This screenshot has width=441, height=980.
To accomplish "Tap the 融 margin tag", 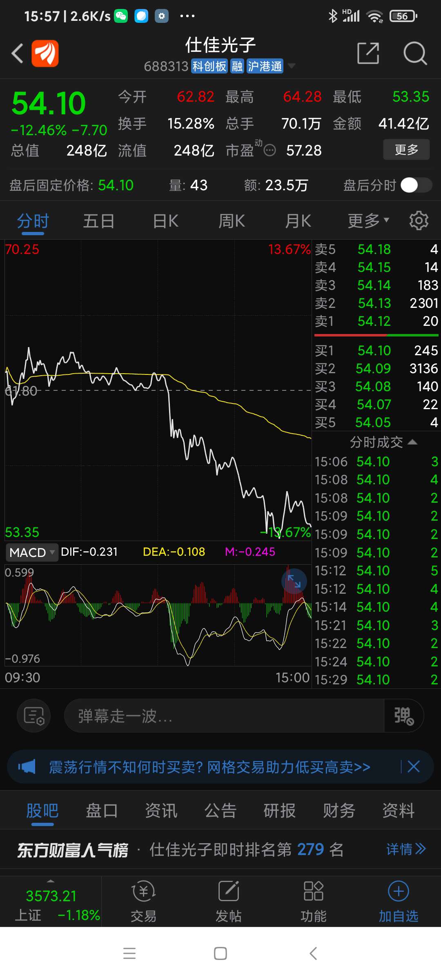I will pos(237,66).
